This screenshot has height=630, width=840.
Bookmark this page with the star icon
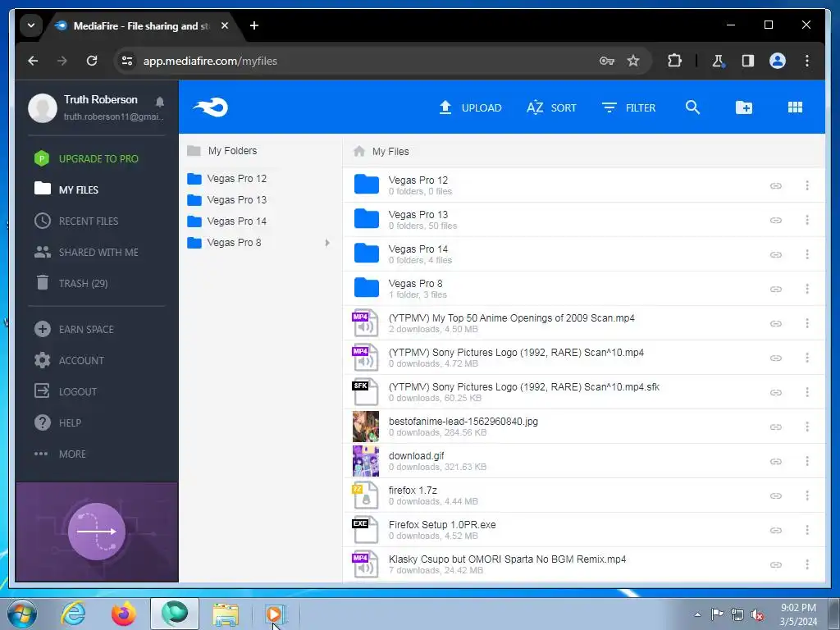click(632, 61)
